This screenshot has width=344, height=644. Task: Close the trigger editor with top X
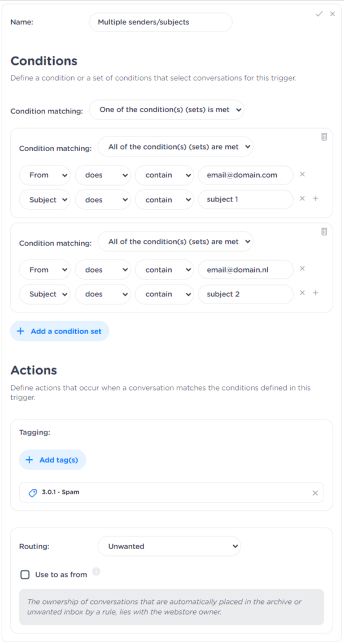click(x=333, y=14)
